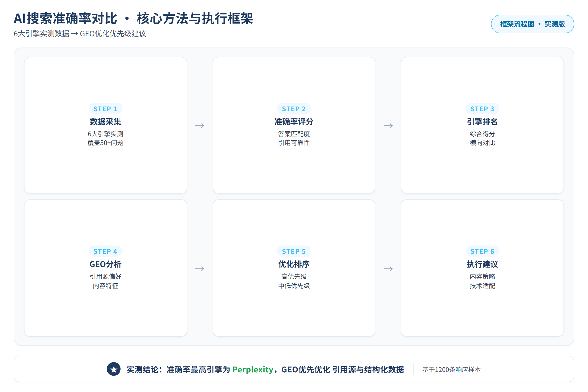Click the arrow between 数据采集 and 准确率评分
Viewport: 588px width, 392px height.
pyautogui.click(x=199, y=125)
